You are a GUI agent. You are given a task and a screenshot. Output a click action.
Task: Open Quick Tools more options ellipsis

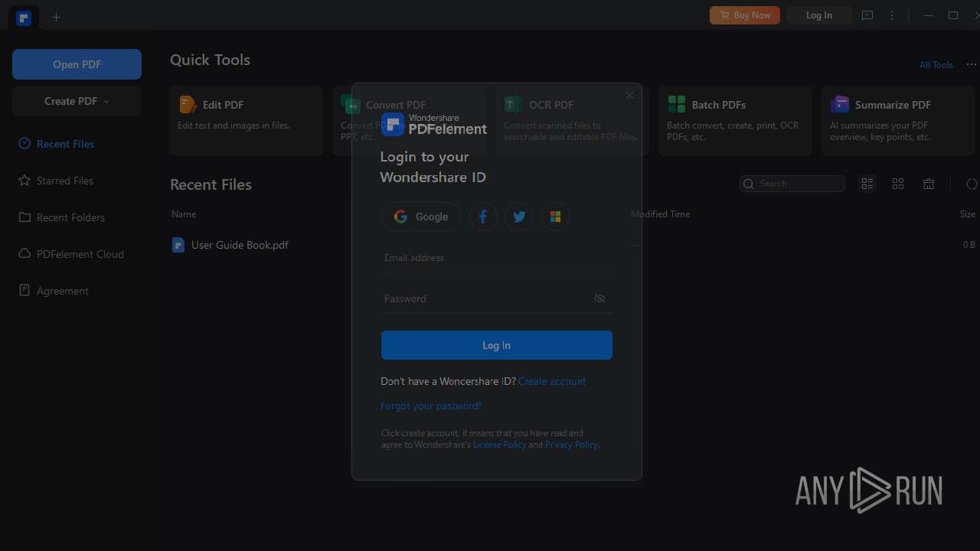(971, 65)
